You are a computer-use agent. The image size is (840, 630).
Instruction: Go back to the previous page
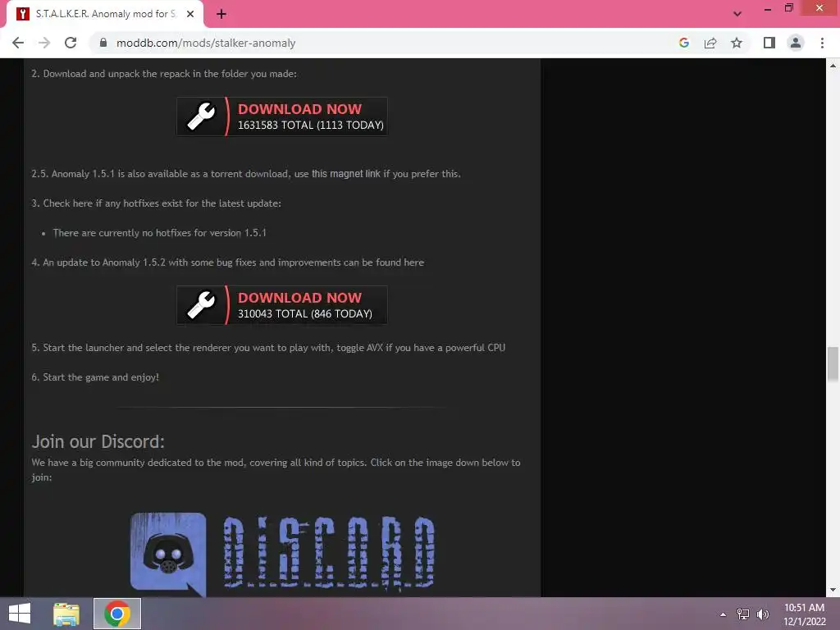click(18, 43)
